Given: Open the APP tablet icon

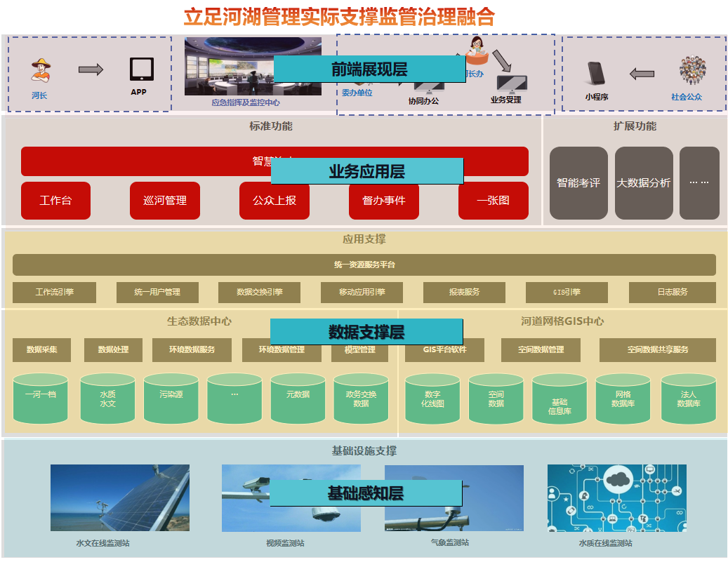Looking at the screenshot, I should (143, 68).
